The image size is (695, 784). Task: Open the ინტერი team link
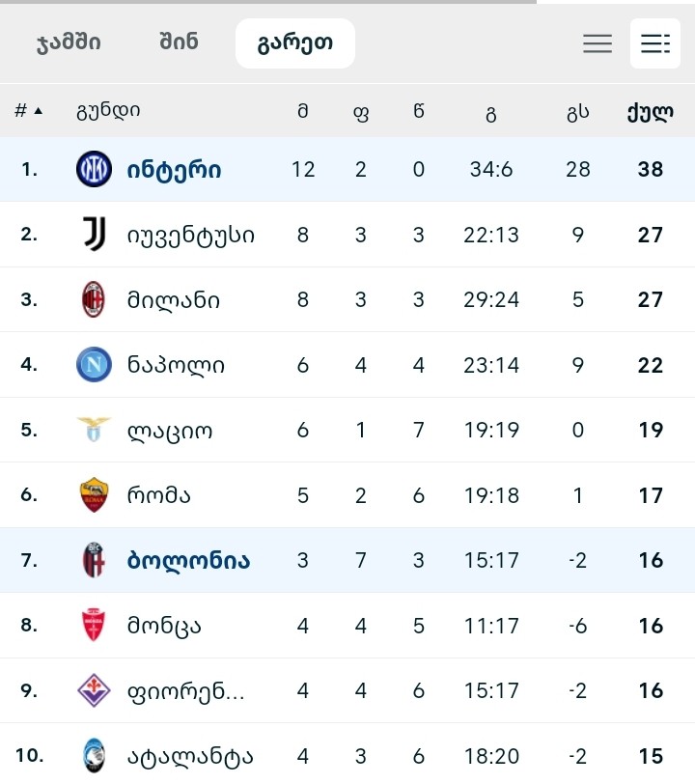pos(175,170)
